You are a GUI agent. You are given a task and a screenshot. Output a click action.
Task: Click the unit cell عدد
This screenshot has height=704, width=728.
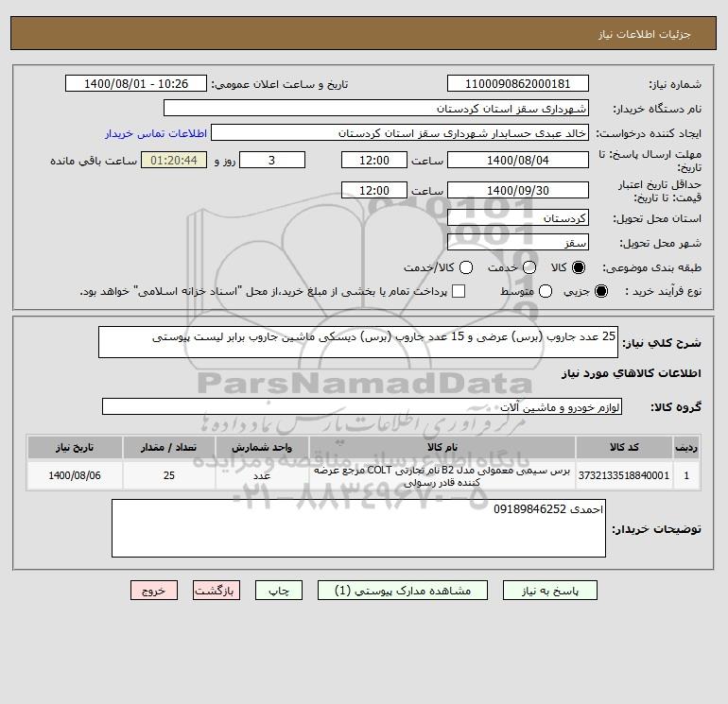(262, 475)
